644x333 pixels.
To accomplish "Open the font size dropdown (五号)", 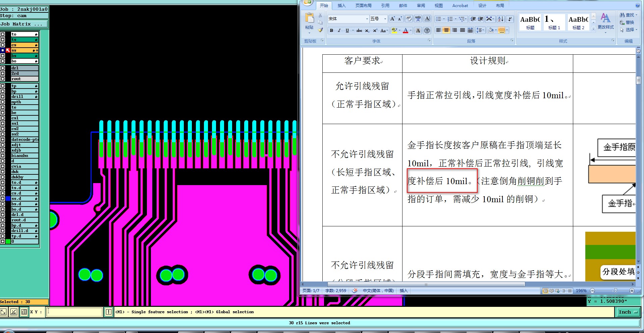I will [x=385, y=19].
